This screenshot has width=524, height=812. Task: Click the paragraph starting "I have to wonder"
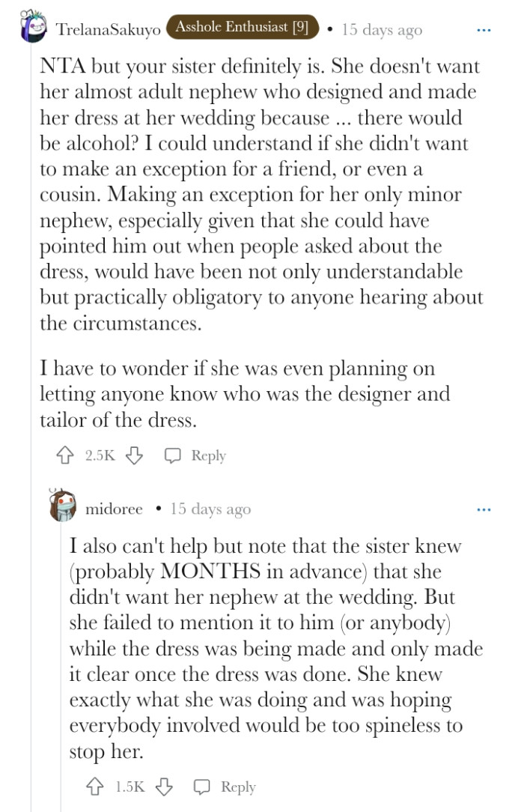click(x=245, y=394)
